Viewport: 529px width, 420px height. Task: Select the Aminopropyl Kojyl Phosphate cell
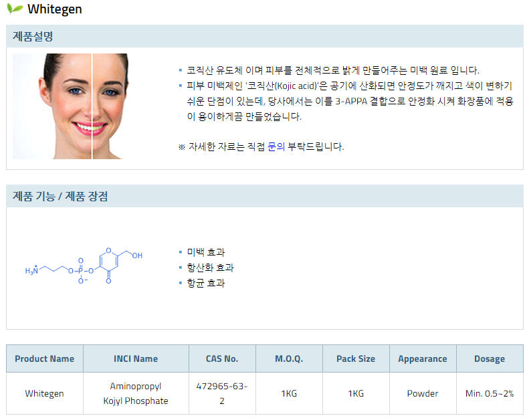pyautogui.click(x=136, y=393)
